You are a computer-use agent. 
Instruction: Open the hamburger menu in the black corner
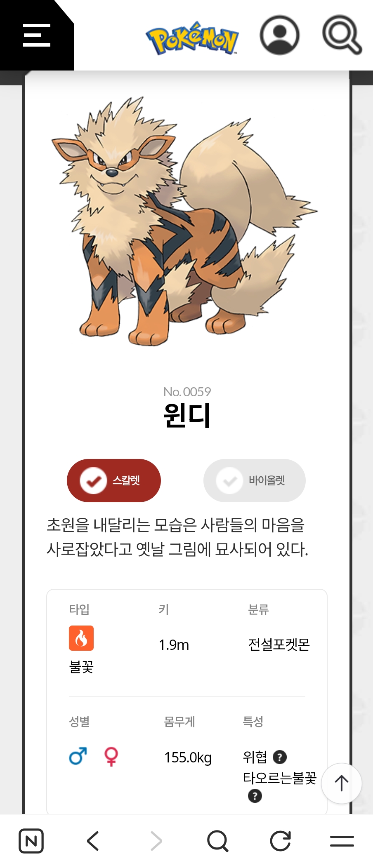point(37,35)
